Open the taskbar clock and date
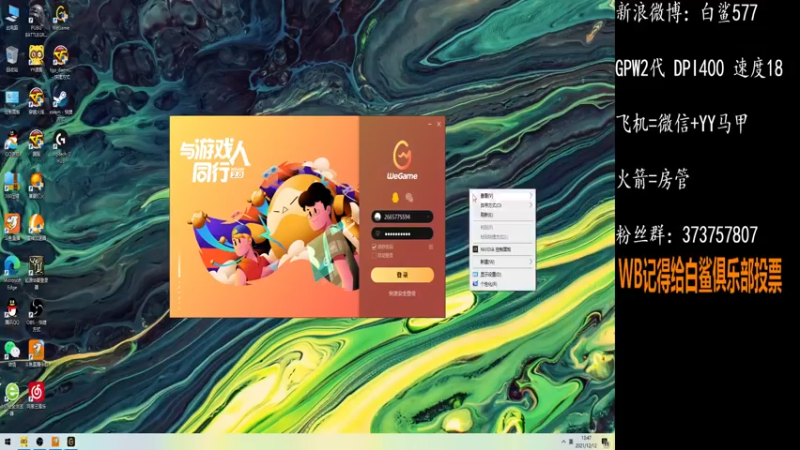 coord(586,442)
